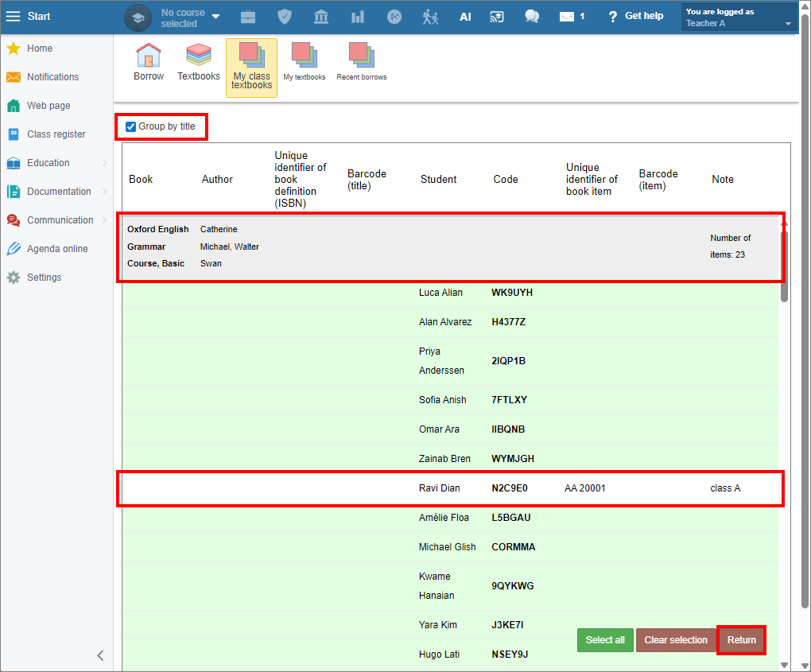The image size is (811, 672).
Task: Open Class register in the sidebar
Action: tap(57, 134)
